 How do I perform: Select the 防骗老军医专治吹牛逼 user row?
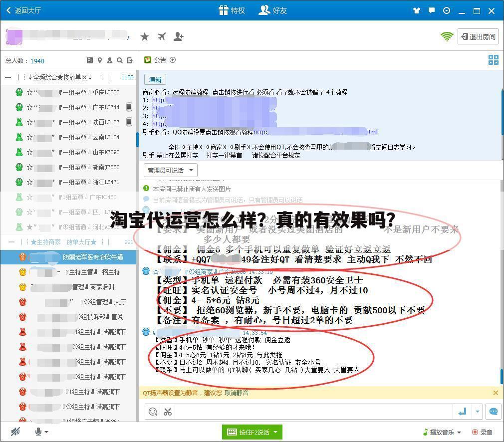click(69, 257)
